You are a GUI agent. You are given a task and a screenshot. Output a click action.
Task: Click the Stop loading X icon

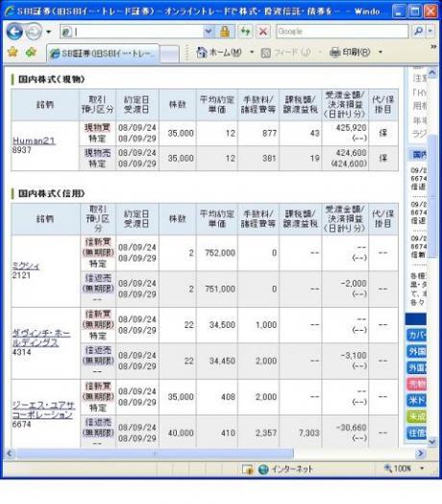263,32
